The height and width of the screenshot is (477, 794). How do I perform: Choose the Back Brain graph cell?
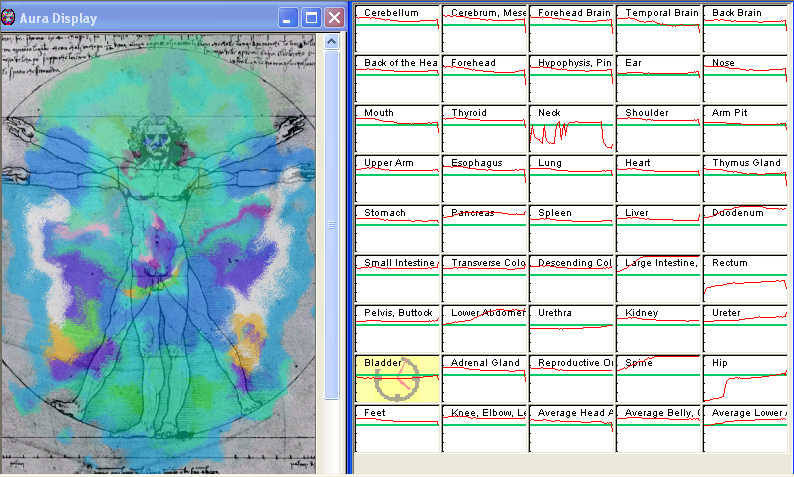coord(746,29)
